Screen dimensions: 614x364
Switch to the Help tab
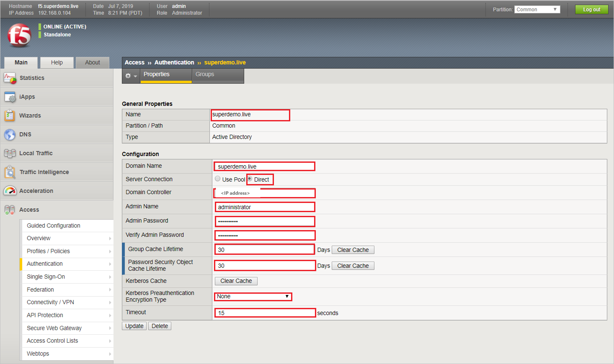[x=57, y=63]
